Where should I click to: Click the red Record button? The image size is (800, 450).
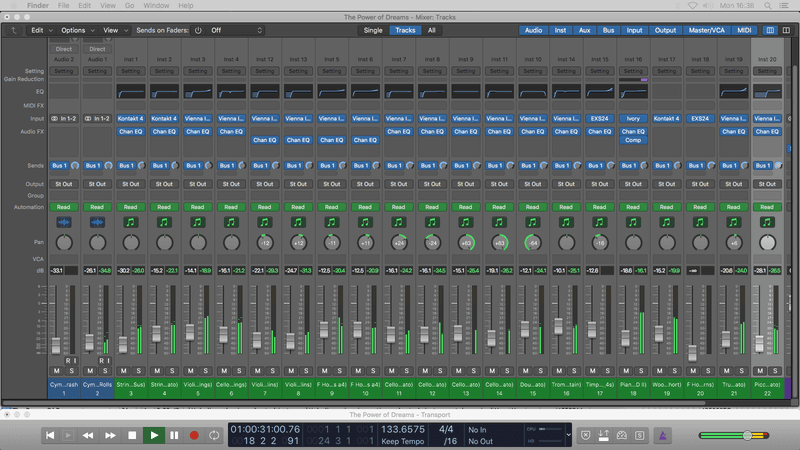194,435
